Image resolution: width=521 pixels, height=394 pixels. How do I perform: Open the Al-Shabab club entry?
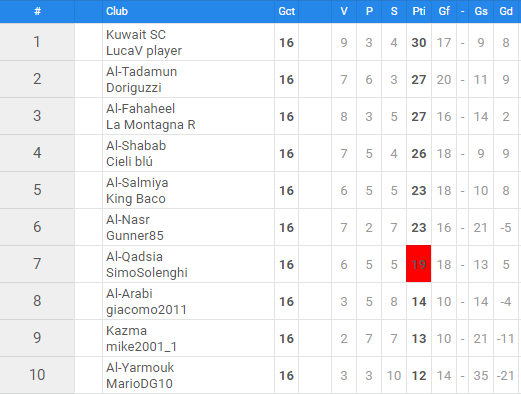click(136, 146)
